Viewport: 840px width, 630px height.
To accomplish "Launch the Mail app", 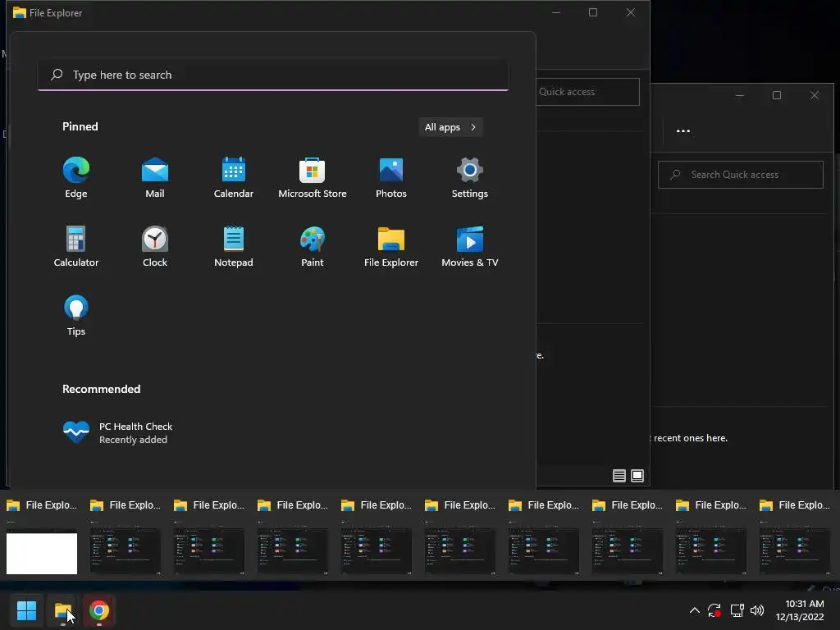I will tap(155, 178).
